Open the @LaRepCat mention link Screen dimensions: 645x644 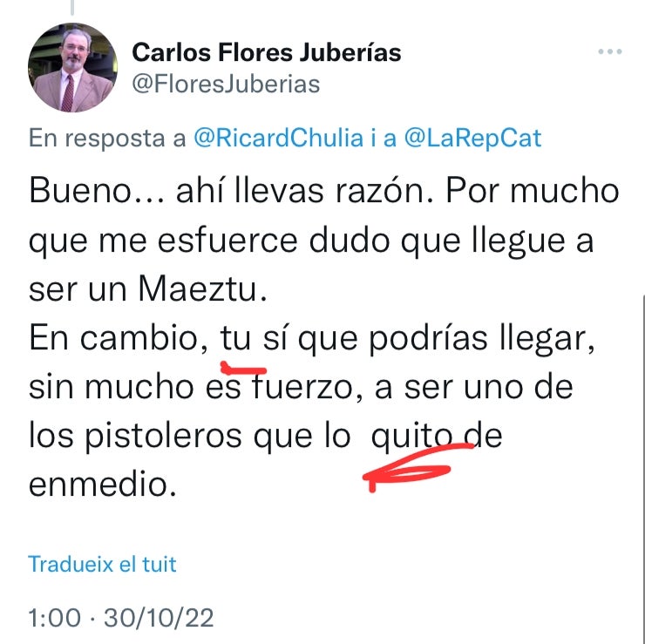(472, 139)
